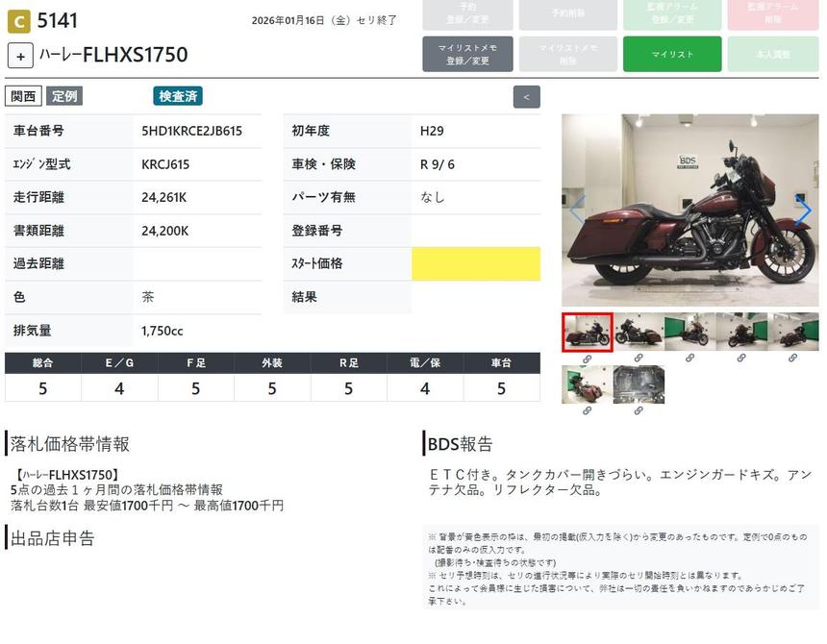
Task: Click the plus icon beside ハーレーFLHXS1750
Action: pos(20,56)
